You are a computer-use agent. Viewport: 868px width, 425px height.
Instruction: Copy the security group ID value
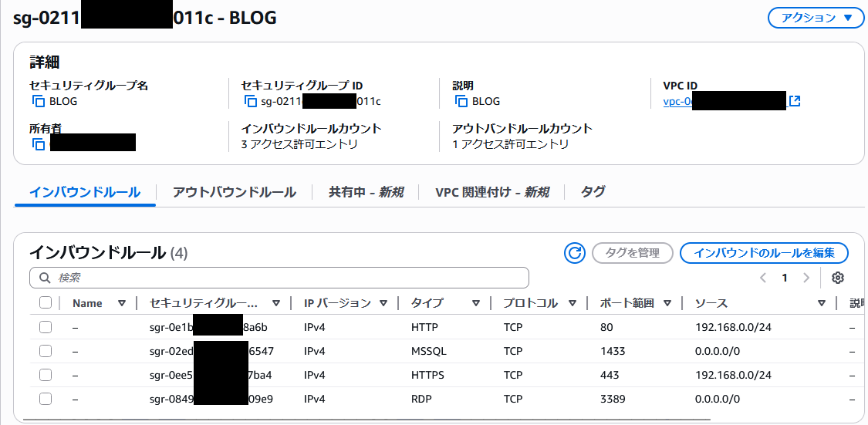point(250,101)
